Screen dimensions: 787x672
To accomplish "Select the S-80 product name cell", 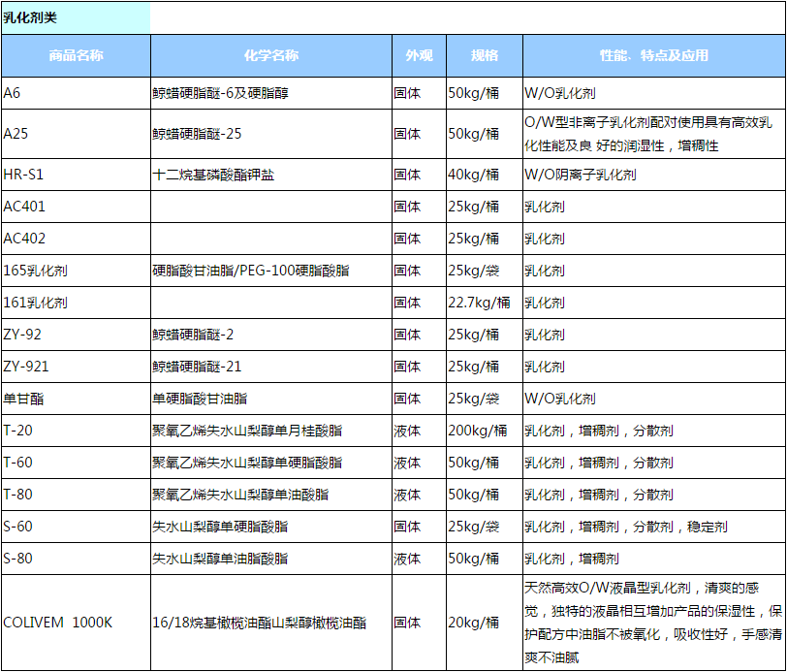I will [76, 559].
